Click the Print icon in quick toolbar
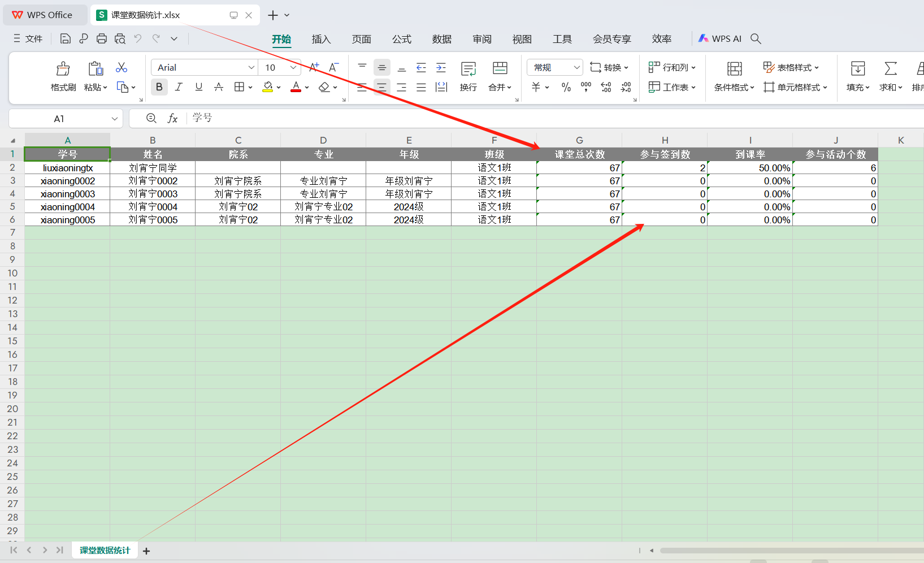Screen dimensions: 924x563 coord(102,38)
